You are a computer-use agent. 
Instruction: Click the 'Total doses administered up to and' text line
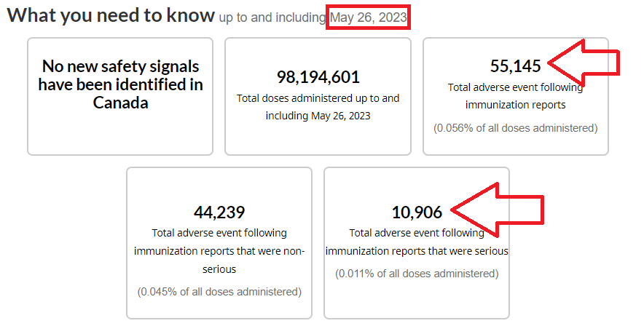point(318,98)
